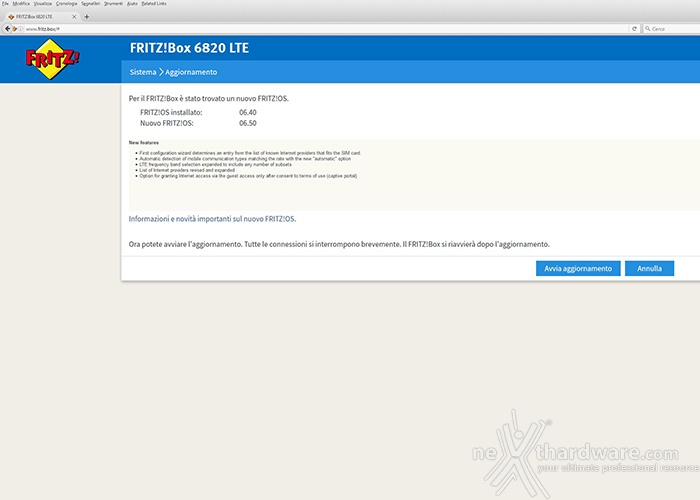This screenshot has height=500, width=700.
Task: Click the 'FRITZ!OS installato:' label
Action: tap(171, 112)
